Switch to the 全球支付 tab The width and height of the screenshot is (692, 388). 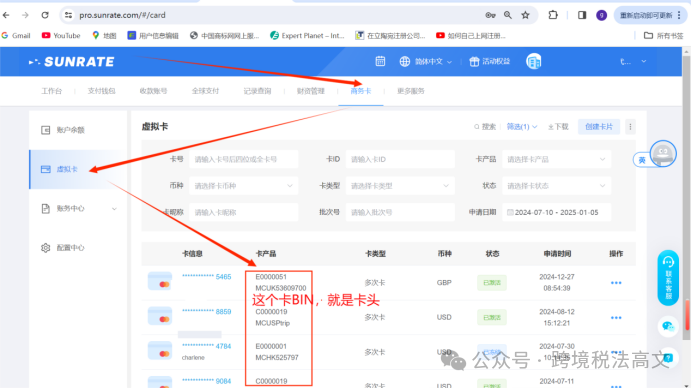pos(205,91)
